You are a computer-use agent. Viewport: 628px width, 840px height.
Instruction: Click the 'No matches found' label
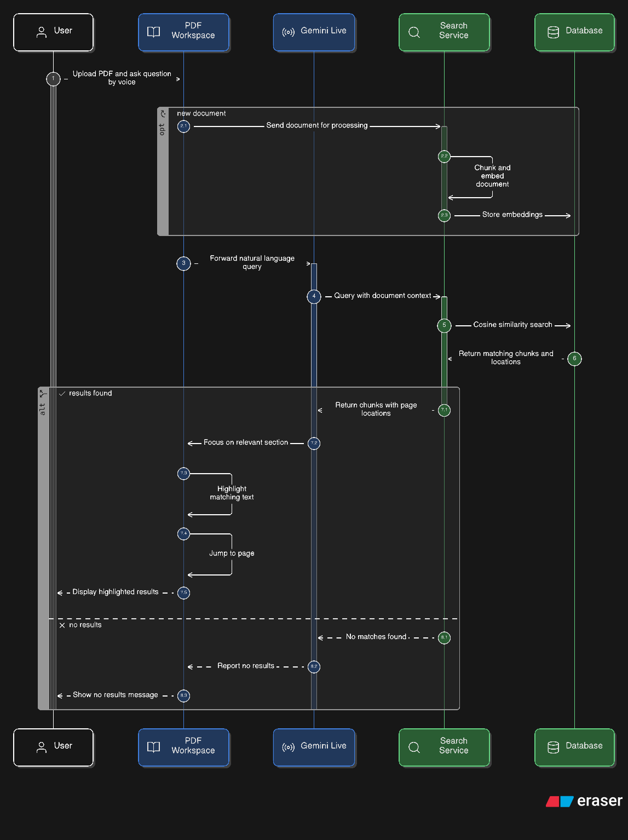(376, 637)
